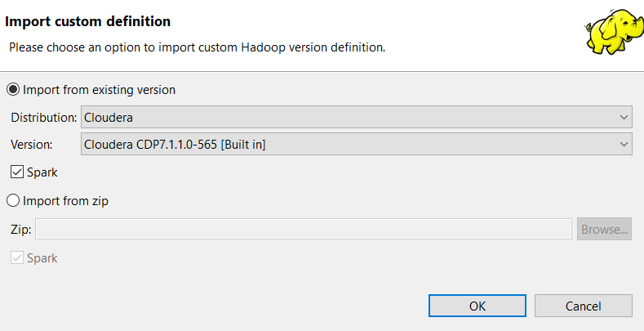Click the Zip: field label
644x331 pixels.
[21, 230]
